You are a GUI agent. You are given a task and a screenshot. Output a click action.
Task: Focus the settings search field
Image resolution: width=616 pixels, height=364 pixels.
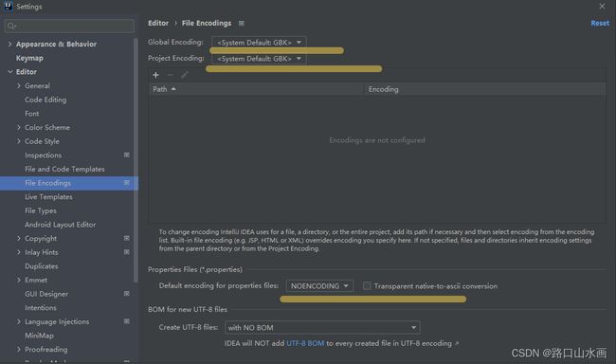[x=69, y=26]
